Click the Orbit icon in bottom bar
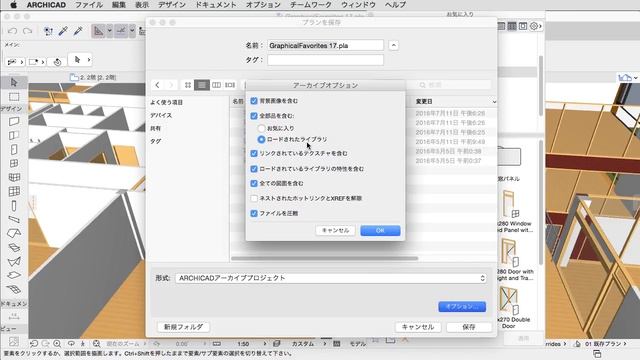Image resolution: width=640 pixels, height=360 pixels. pyautogui.click(x=71, y=344)
